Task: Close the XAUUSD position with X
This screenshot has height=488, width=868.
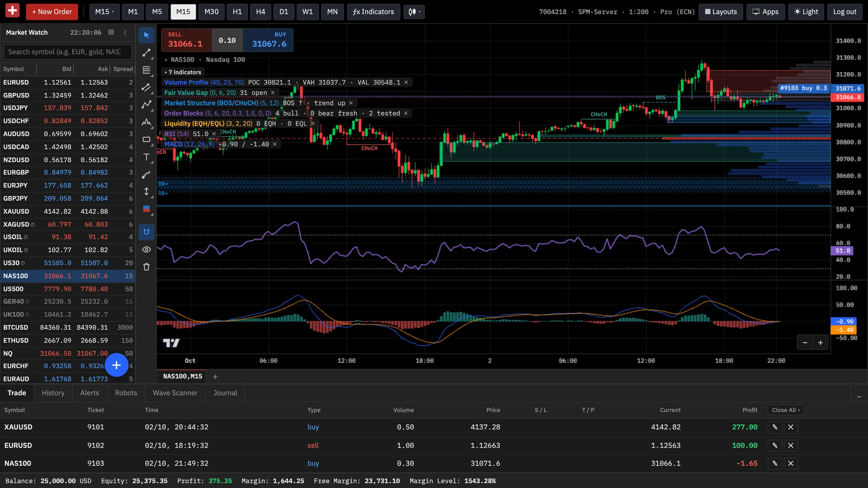Action: pos(791,427)
